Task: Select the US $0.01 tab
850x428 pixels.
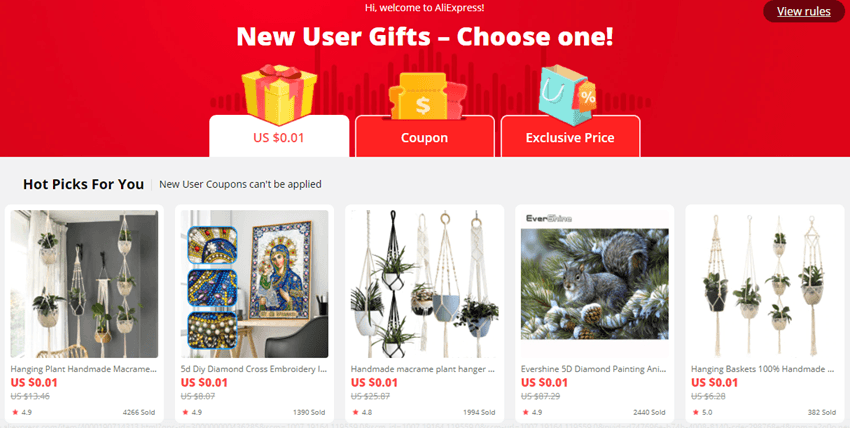Action: pyautogui.click(x=279, y=136)
